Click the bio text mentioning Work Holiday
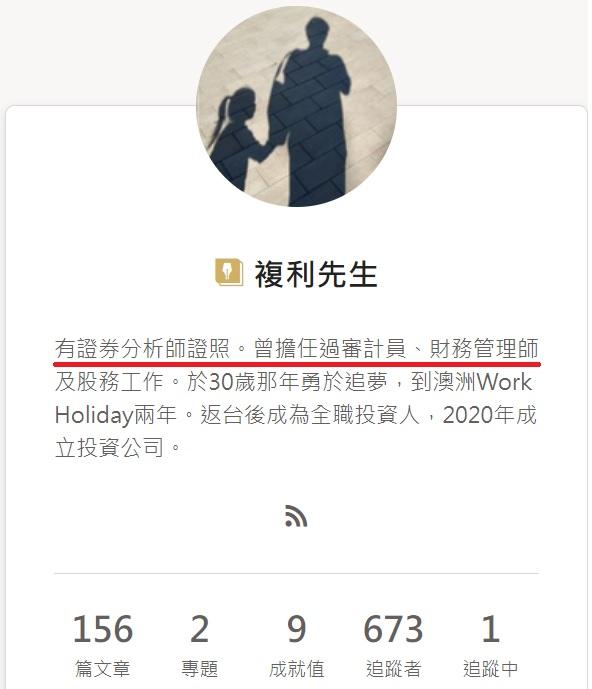592x689 pixels. [294, 398]
